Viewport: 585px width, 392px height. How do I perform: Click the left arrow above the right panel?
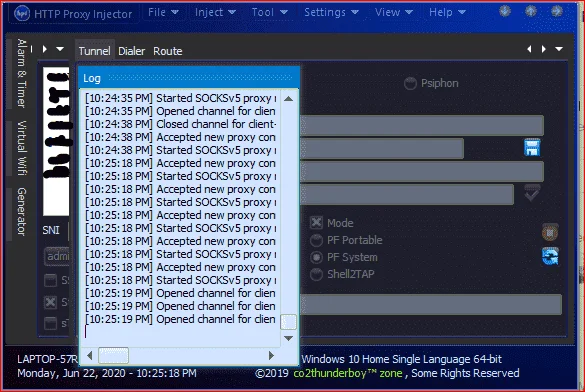click(x=529, y=49)
